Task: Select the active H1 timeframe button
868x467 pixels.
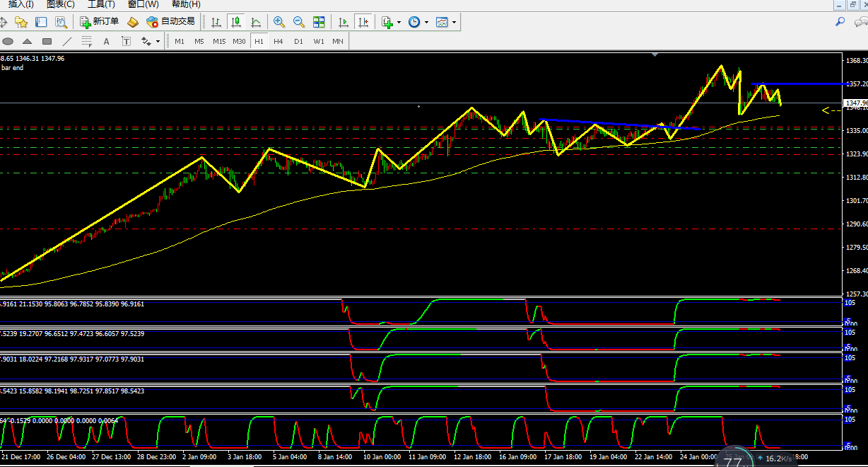Action: coord(259,41)
